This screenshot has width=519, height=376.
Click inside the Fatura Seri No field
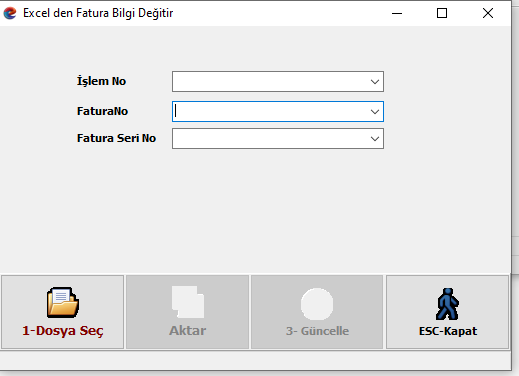pos(270,139)
